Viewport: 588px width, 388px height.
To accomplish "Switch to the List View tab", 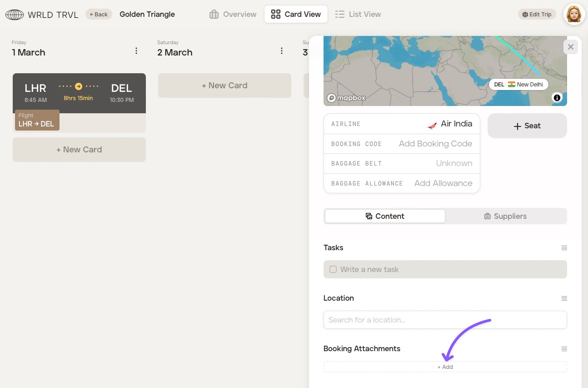I will (x=358, y=15).
